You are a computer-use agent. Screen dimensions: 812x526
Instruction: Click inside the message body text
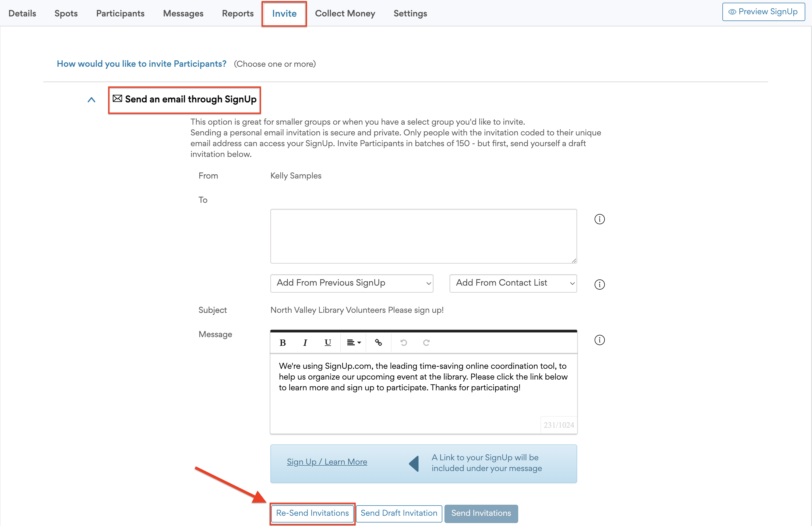click(x=423, y=377)
